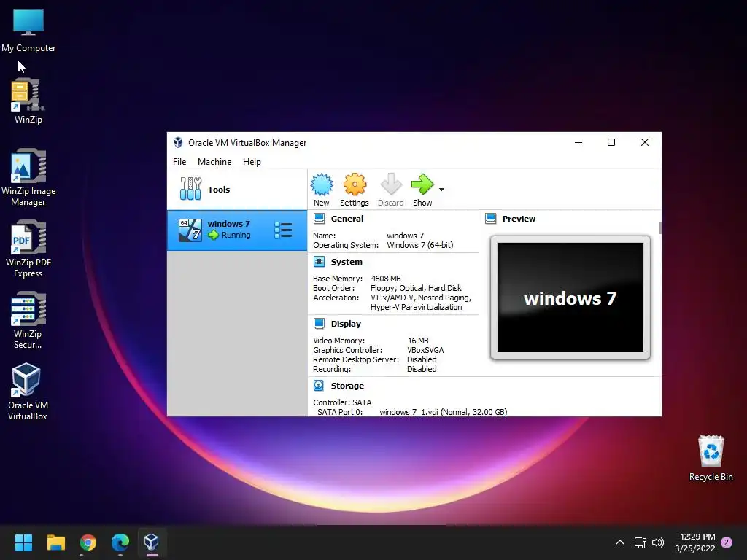The height and width of the screenshot is (560, 747).
Task: Click VirtualBox icon in the taskbar
Action: click(152, 542)
